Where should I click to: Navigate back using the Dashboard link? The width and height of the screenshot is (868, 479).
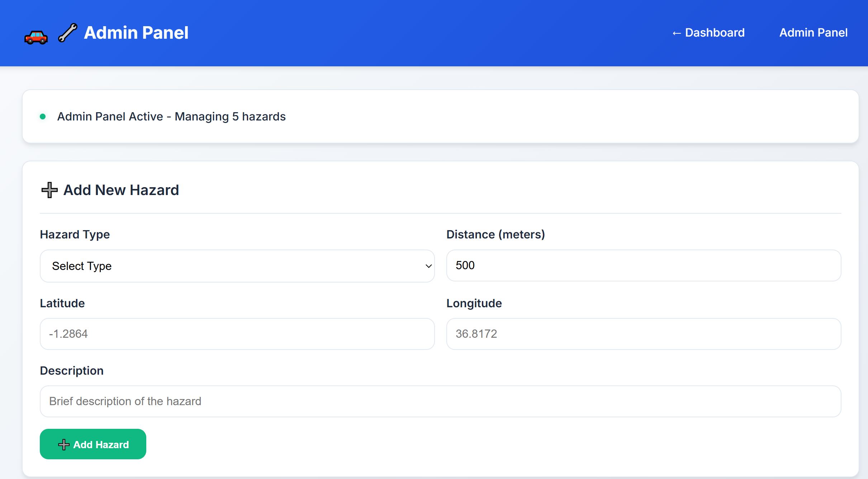point(709,33)
